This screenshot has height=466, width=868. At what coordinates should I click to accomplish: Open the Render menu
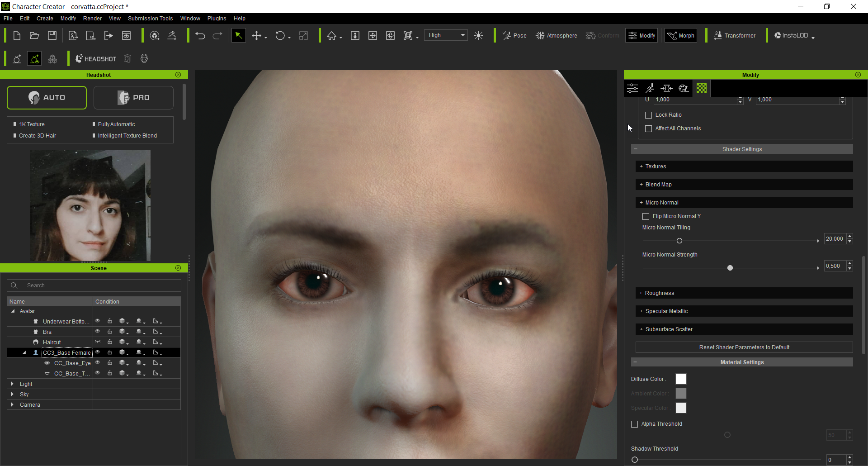[92, 19]
